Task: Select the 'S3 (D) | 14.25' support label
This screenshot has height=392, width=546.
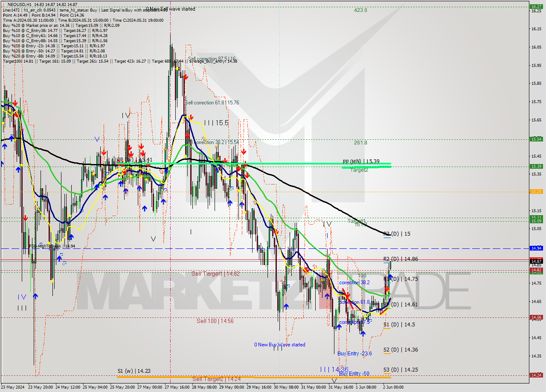Action: pos(401,369)
